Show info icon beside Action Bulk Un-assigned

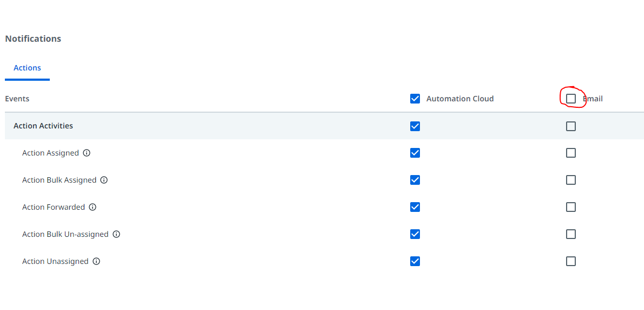tap(116, 234)
